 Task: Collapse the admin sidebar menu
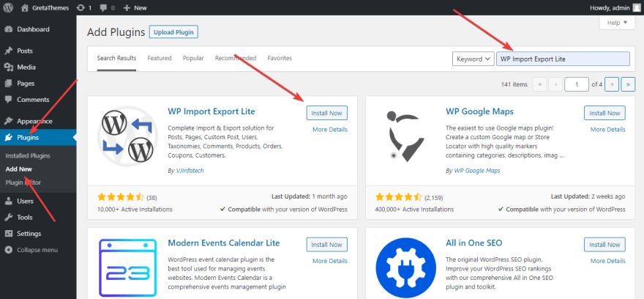[x=32, y=250]
